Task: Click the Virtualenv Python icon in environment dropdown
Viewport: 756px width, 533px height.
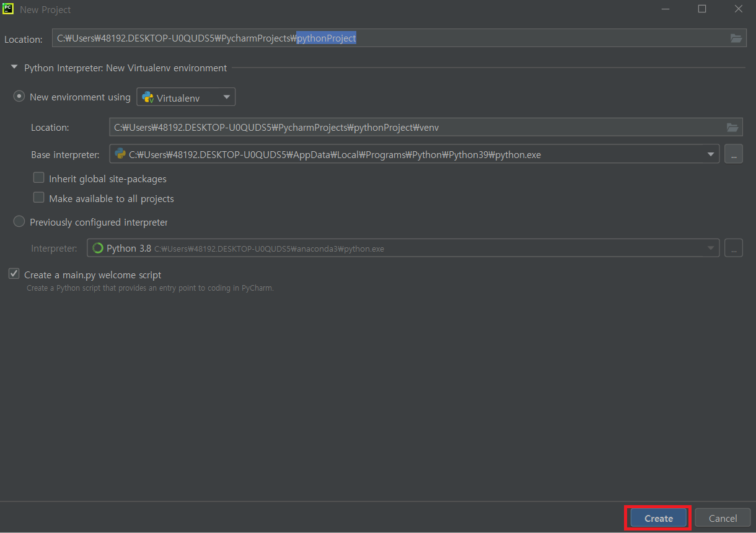Action: pyautogui.click(x=147, y=97)
